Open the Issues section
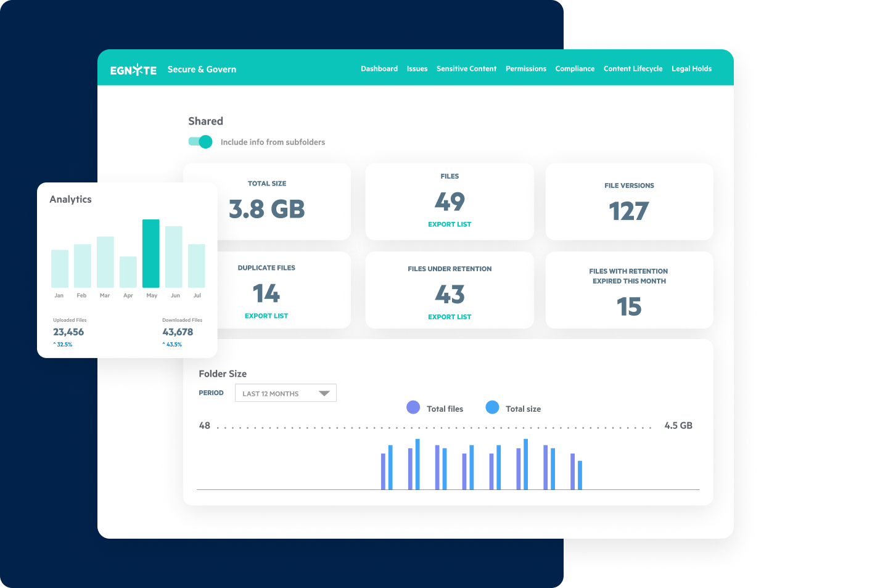 pos(417,68)
